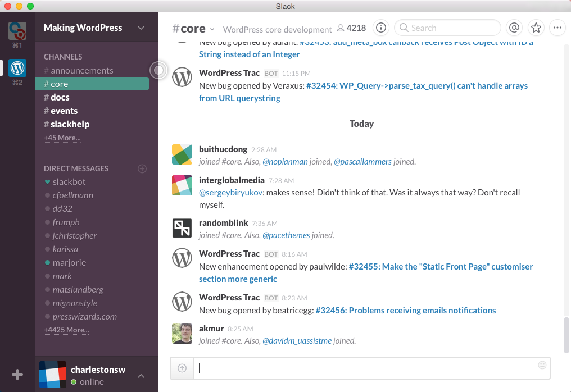This screenshot has height=392, width=571.
Task: Show mentions with the @ icon
Action: (513, 28)
